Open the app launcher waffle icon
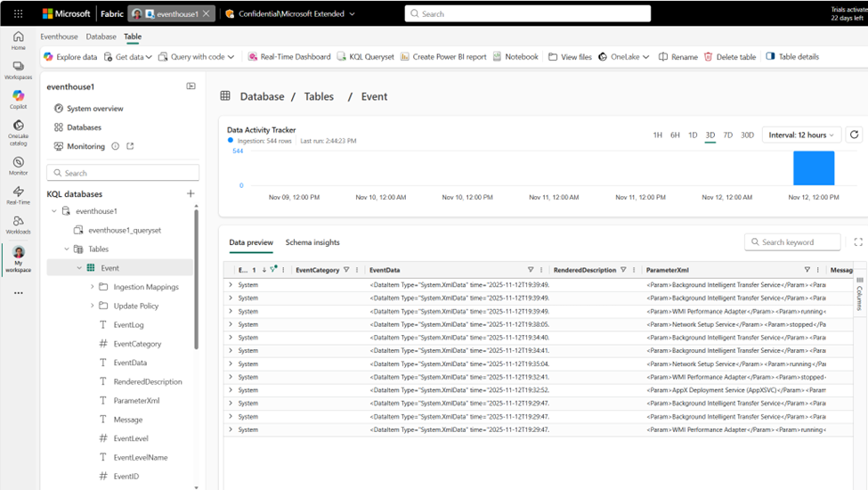This screenshot has height=490, width=868. (19, 14)
